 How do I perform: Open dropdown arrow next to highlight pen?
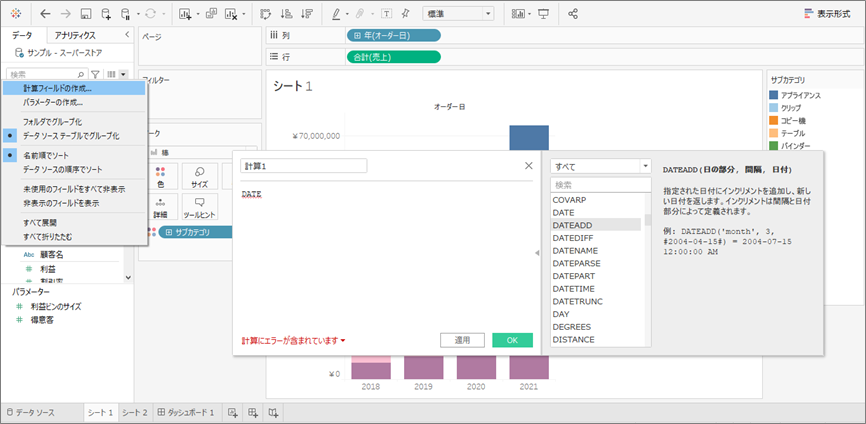347,14
